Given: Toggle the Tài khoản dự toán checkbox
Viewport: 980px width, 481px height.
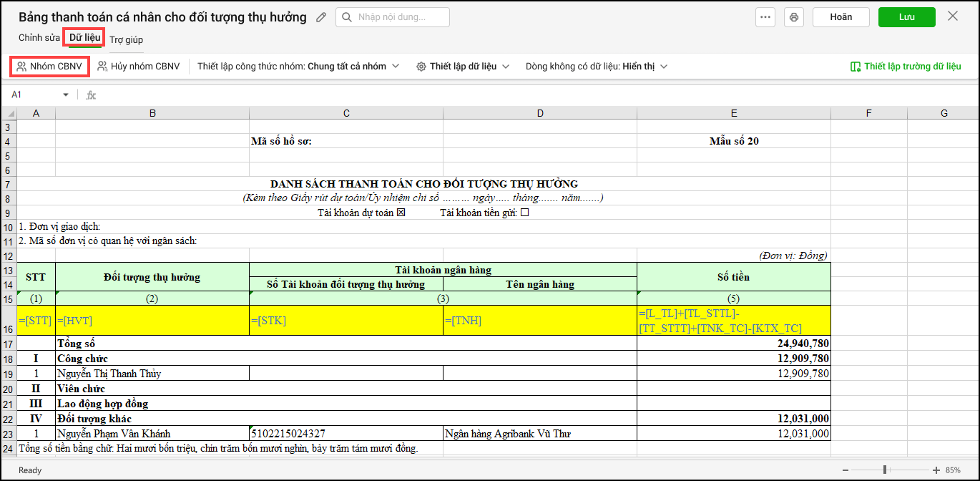Looking at the screenshot, I should point(401,213).
